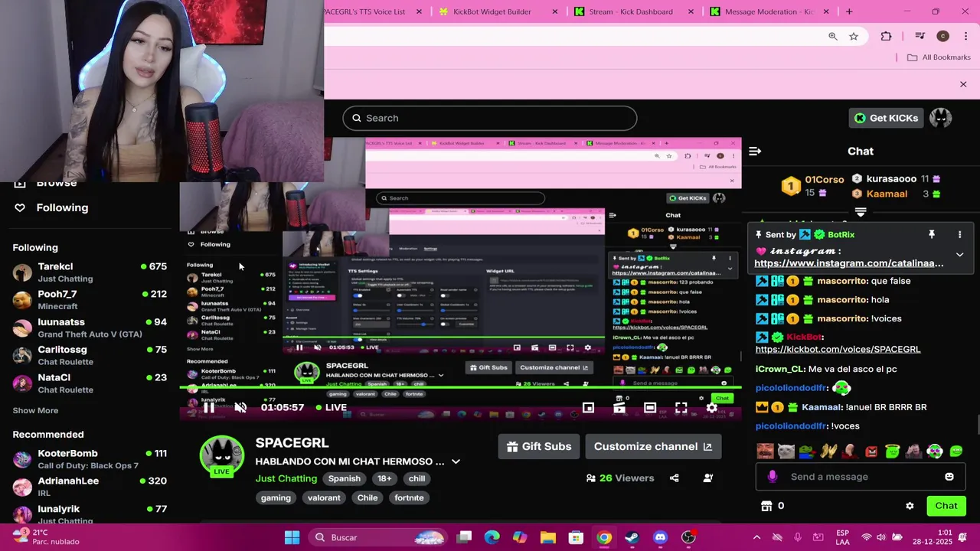The width and height of the screenshot is (980, 551).
Task: Enter fullscreen in the stream player
Action: 681,408
